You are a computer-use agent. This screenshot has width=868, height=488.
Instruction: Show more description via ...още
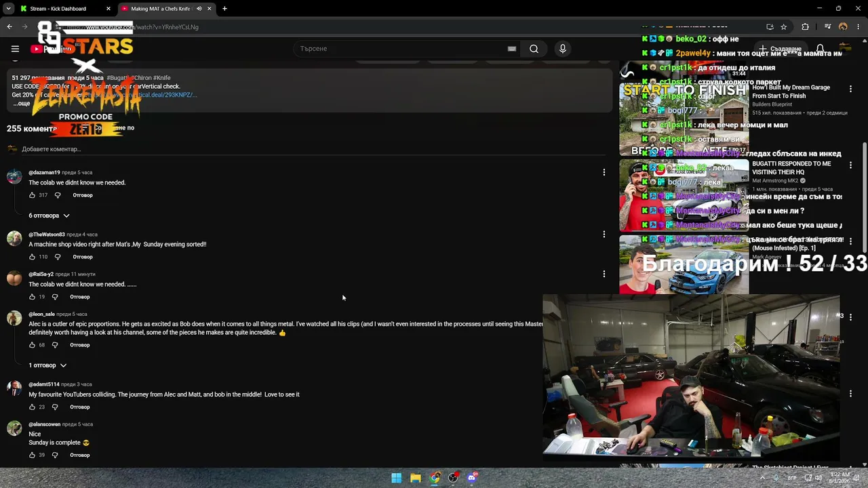22,104
